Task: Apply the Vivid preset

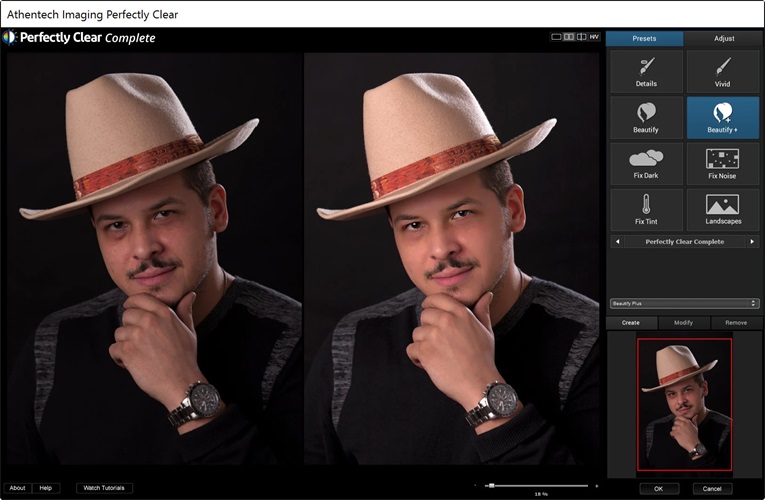Action: click(x=722, y=72)
